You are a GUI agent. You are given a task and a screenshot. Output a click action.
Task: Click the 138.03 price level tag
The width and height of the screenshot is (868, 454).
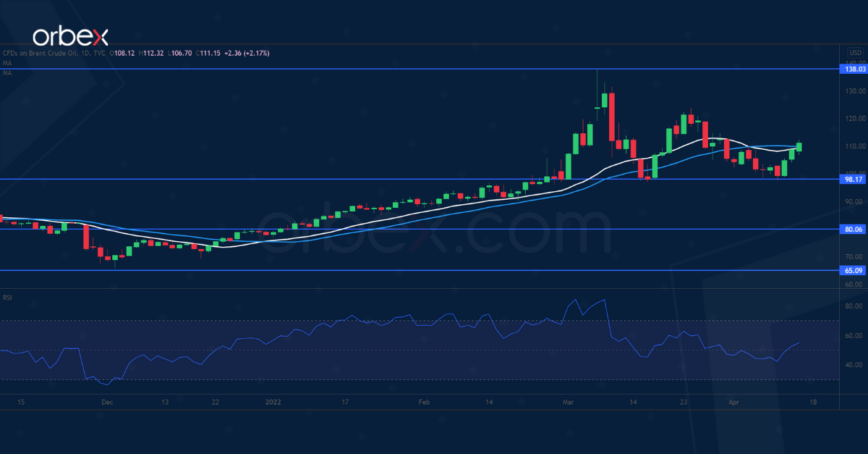pos(855,69)
